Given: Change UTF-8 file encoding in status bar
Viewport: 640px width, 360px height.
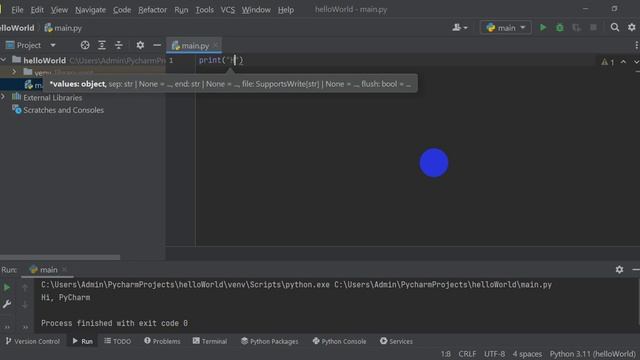Looking at the screenshot, I should click(x=494, y=354).
